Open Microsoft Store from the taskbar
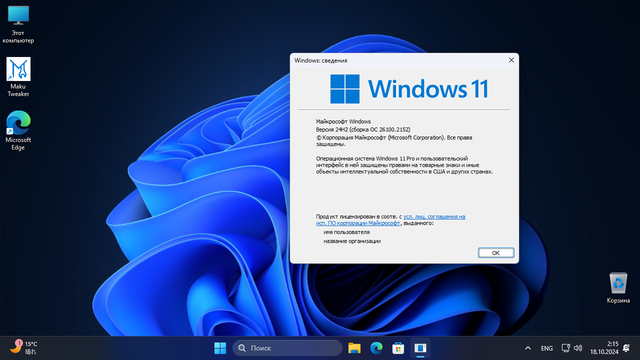 coord(398,348)
